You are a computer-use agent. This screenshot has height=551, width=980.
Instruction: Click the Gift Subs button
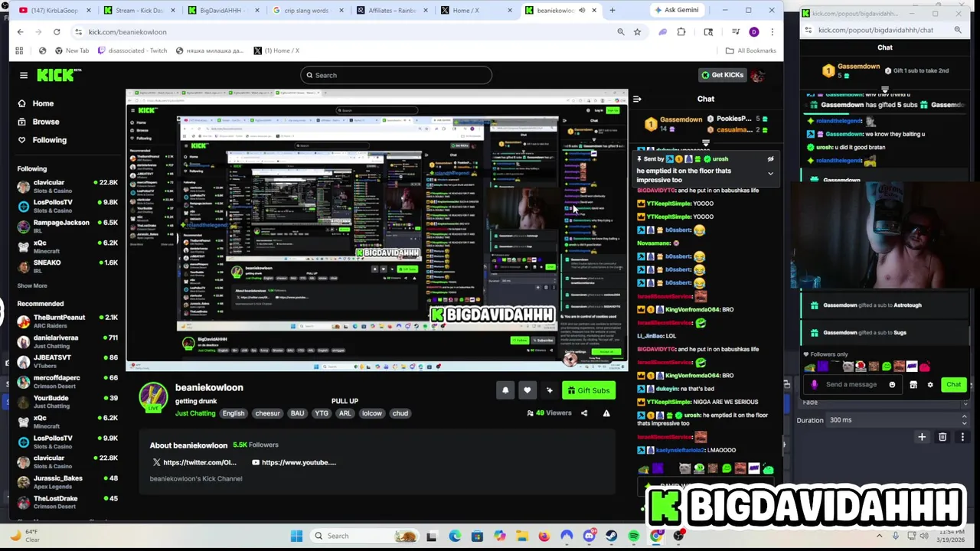tap(588, 390)
